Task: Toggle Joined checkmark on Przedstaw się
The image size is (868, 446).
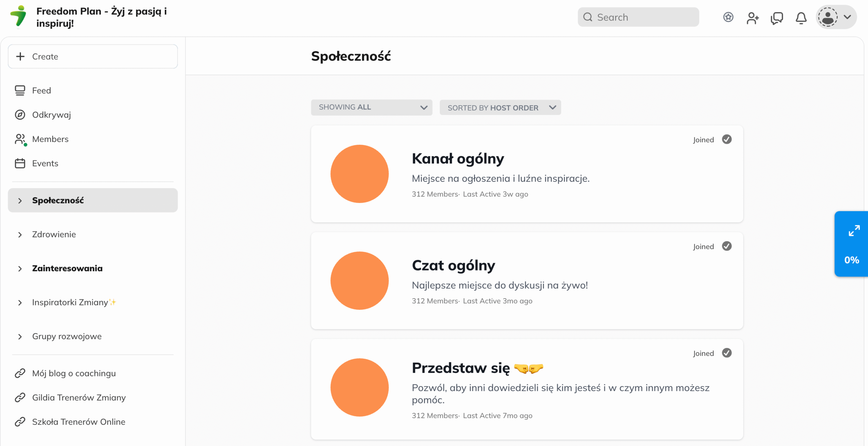Action: click(x=727, y=353)
